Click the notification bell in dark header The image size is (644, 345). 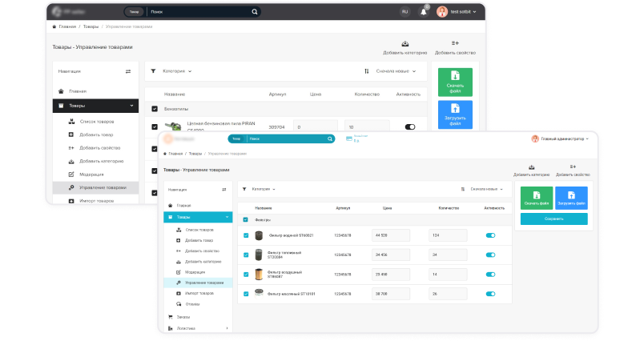pos(424,12)
